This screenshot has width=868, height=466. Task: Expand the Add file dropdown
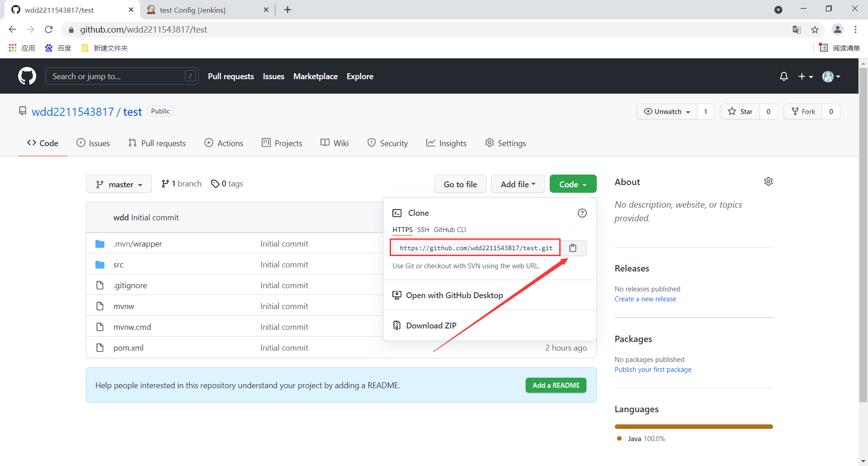tap(518, 184)
